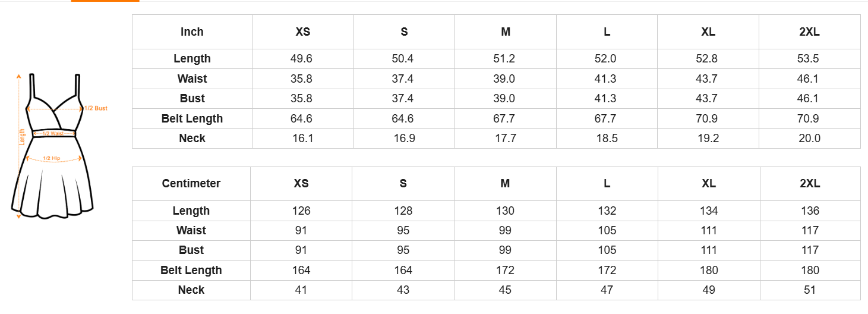Click the 126 length value in Centimeter table
This screenshot has height=314, width=868.
tap(301, 211)
